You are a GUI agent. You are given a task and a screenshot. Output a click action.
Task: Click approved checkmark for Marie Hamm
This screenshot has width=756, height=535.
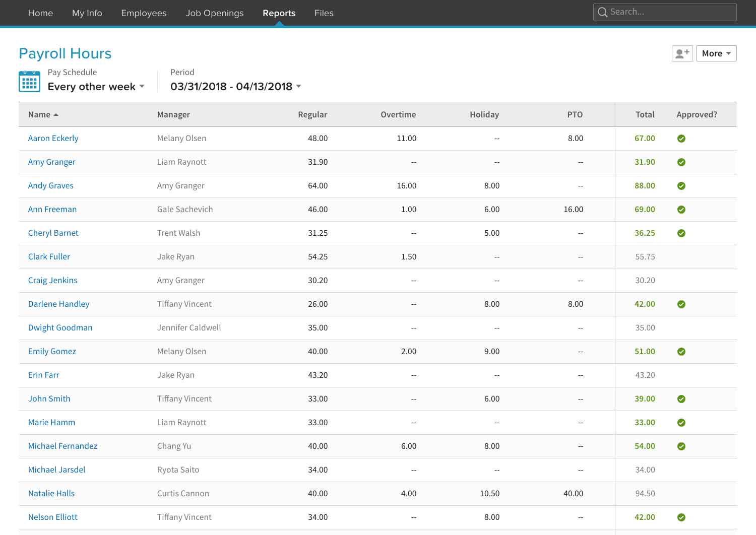tap(681, 423)
